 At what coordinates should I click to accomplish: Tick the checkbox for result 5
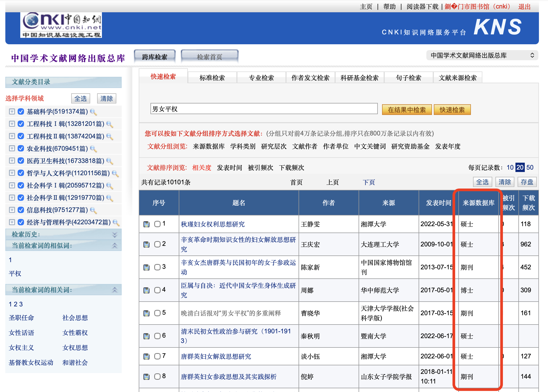(157, 313)
